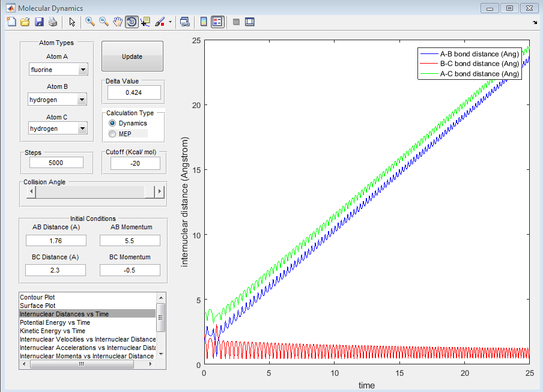Screen dimensions: 543x392
Task: Select Internuclear Momenta vs Internuclear Distance
Action: click(x=87, y=356)
